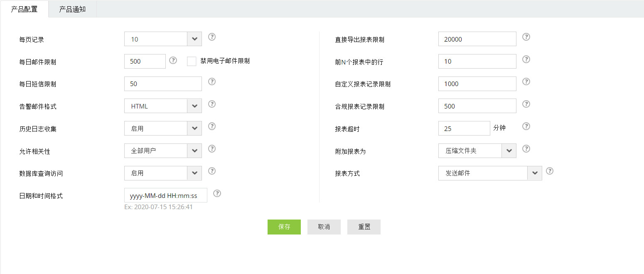Enable the 禁用电子邮件限制 checkbox
The width and height of the screenshot is (644, 274).
[192, 62]
